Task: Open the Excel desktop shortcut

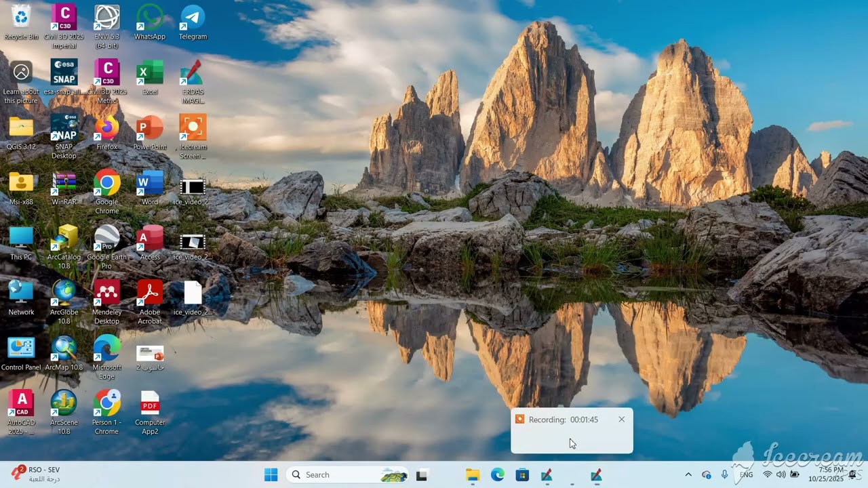Action: [x=150, y=77]
